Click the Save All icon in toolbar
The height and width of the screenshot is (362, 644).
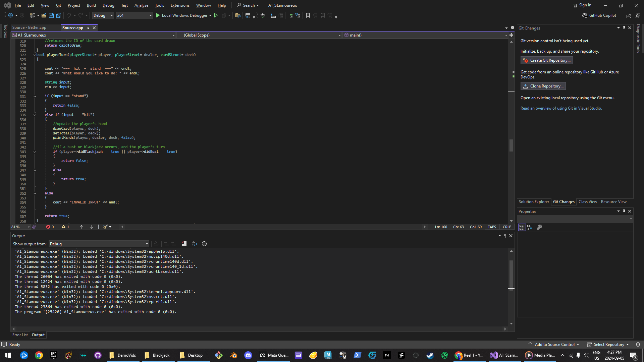(x=58, y=15)
